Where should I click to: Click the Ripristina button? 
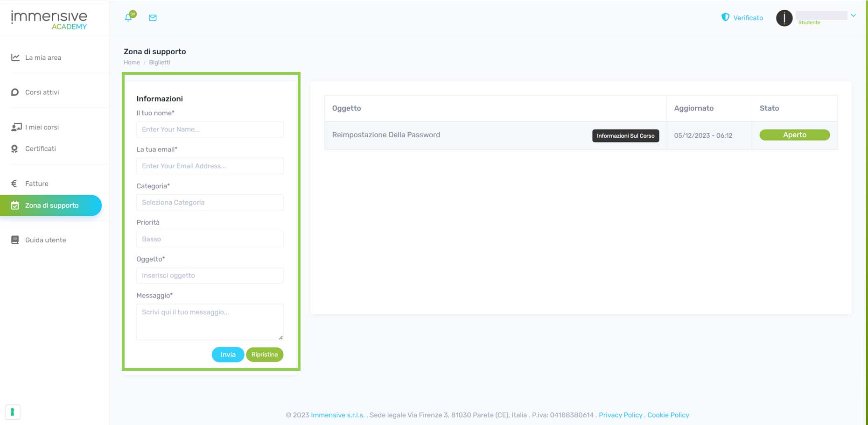[x=265, y=354]
